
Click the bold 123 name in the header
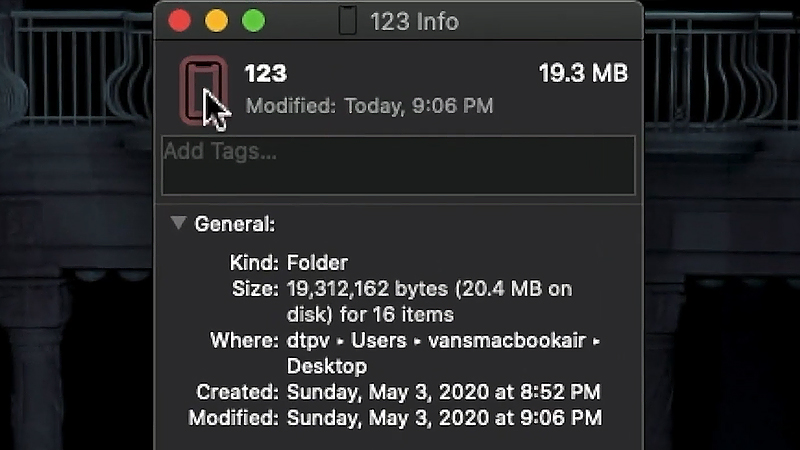click(265, 73)
